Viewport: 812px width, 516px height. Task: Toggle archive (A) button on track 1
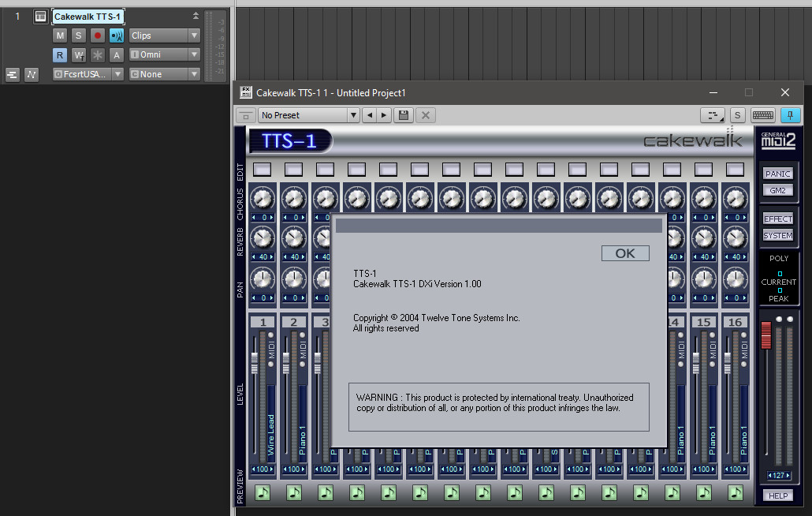(117, 55)
